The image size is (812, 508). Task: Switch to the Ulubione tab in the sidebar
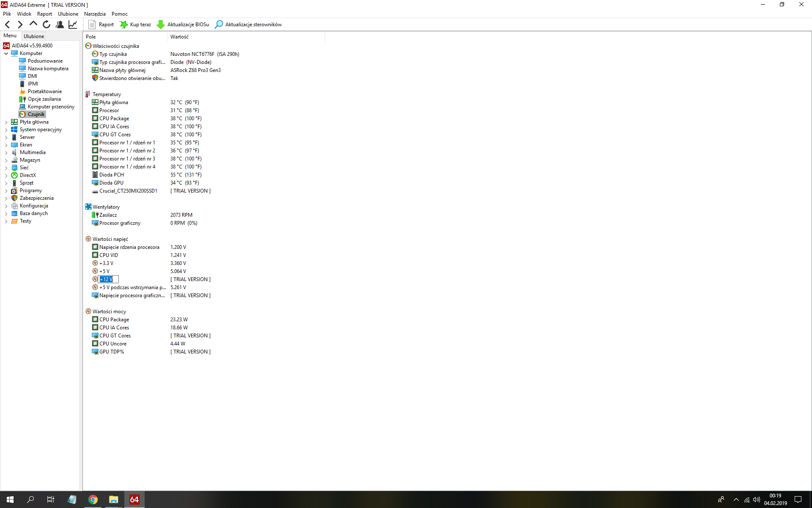(34, 36)
